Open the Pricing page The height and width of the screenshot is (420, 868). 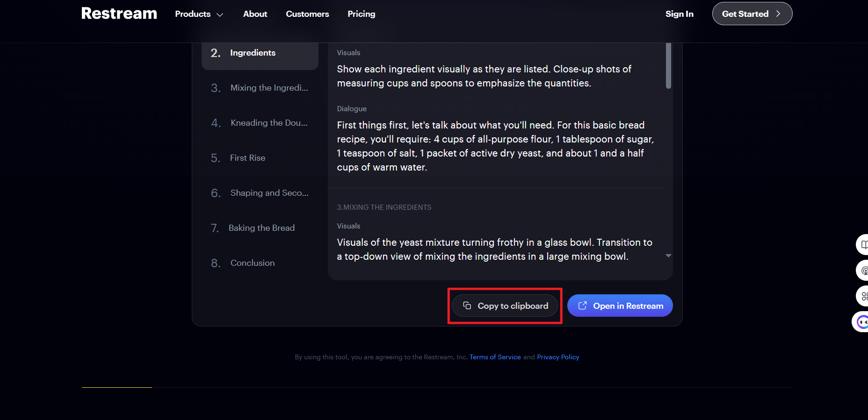361,14
